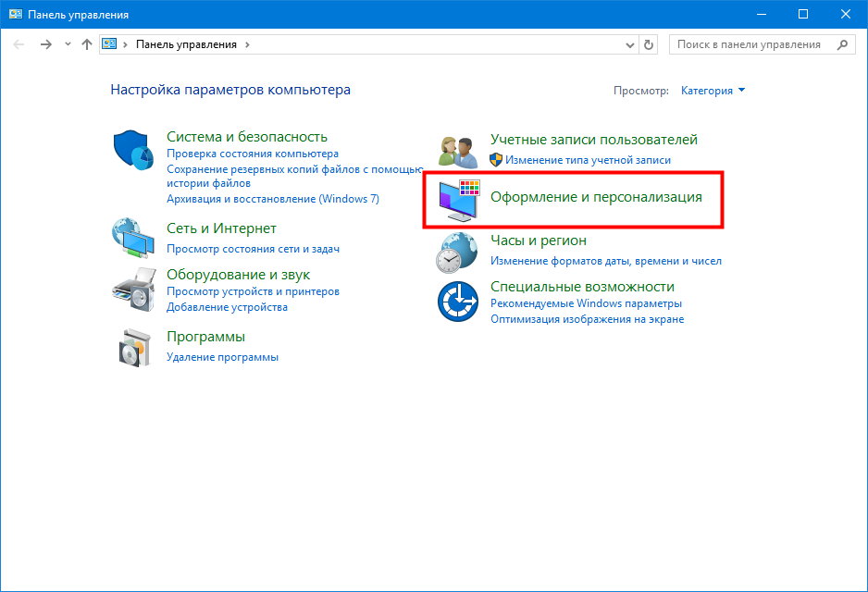Screen dimensions: 868x592
Task: Open recent locations dropdown arrow
Action: (x=68, y=44)
